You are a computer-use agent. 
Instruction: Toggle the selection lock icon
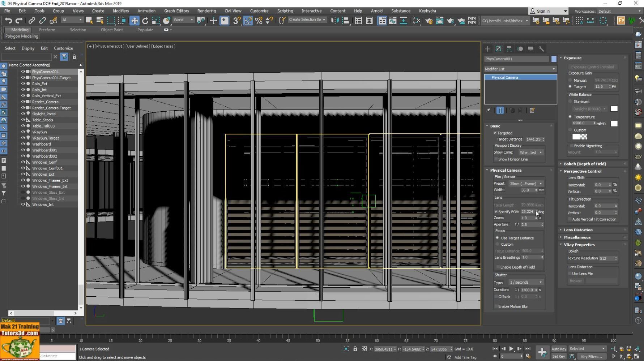pos(355,349)
